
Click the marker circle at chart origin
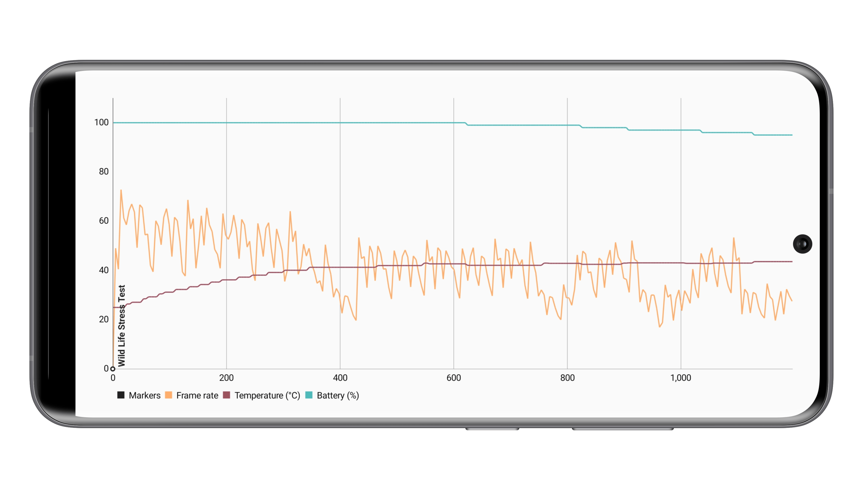(x=113, y=369)
